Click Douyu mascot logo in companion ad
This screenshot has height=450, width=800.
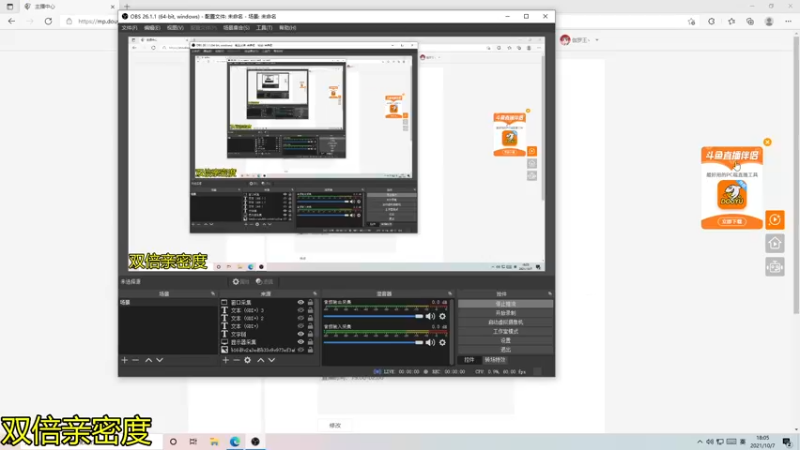tap(732, 195)
